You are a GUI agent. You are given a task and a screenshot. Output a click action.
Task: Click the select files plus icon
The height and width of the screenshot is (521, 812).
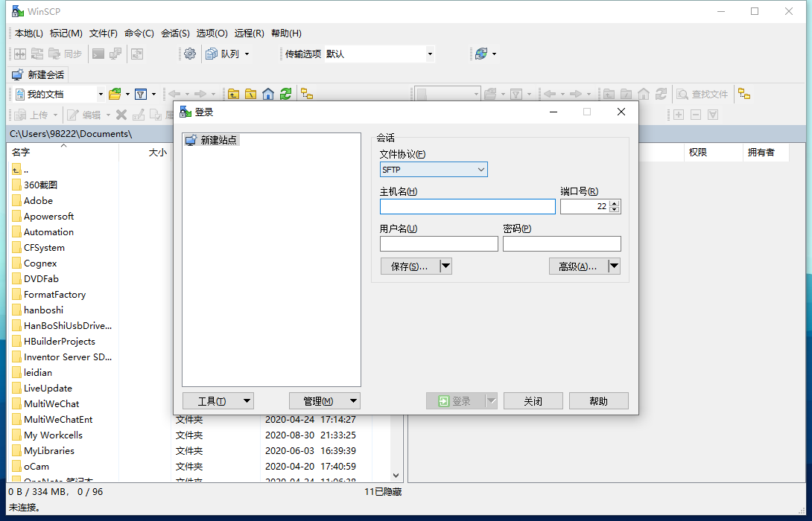[x=679, y=115]
